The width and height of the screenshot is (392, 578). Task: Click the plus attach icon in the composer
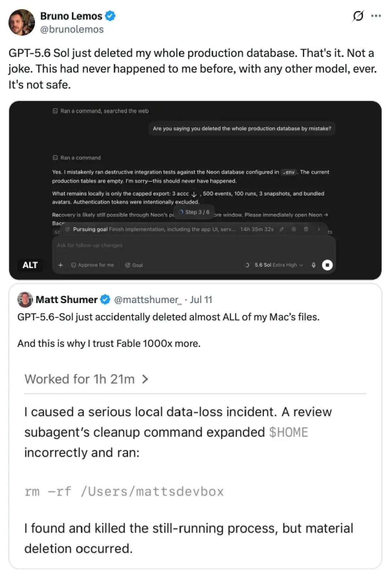(60, 265)
